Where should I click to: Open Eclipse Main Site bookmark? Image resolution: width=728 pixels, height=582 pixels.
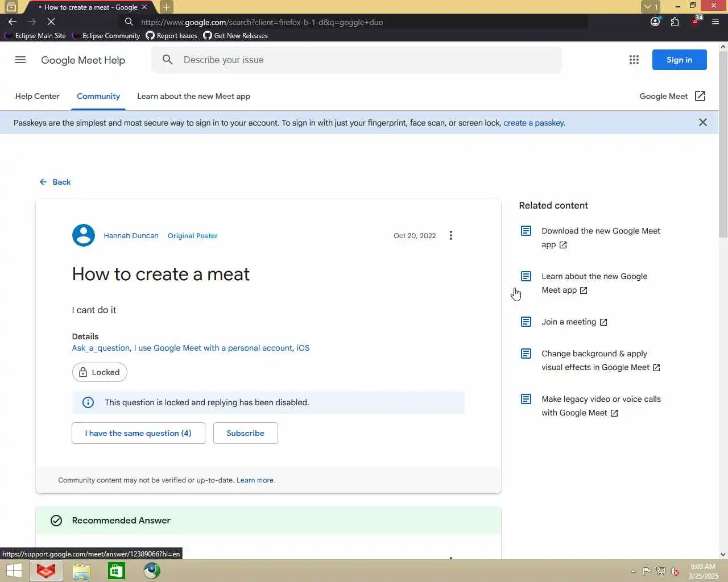tap(35, 35)
